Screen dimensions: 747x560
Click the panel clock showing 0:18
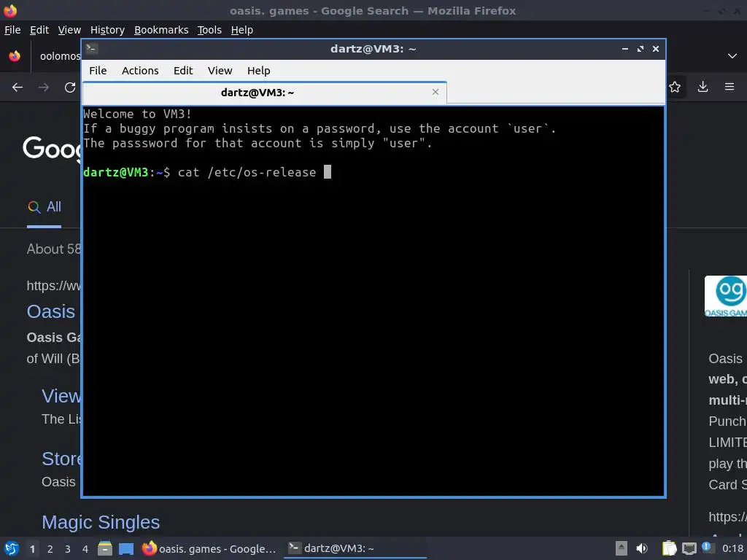coord(732,548)
